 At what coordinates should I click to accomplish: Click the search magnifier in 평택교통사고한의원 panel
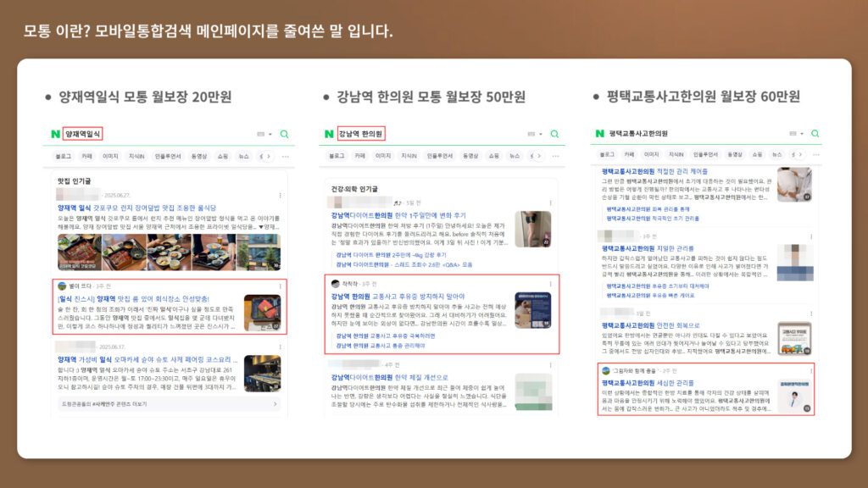tap(814, 134)
